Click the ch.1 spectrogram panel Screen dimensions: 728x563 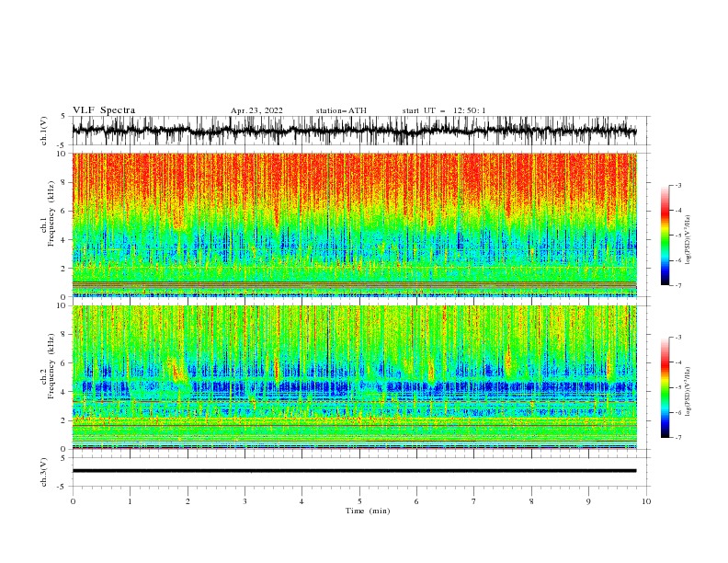354,224
